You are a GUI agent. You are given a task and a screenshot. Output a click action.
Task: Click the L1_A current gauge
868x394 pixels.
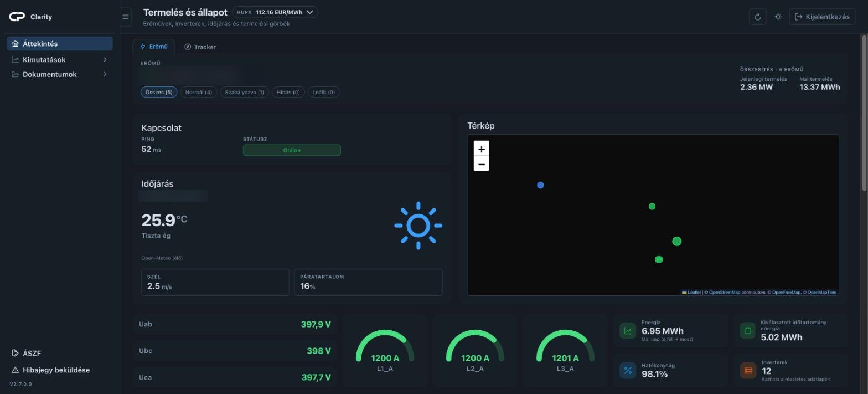385,350
